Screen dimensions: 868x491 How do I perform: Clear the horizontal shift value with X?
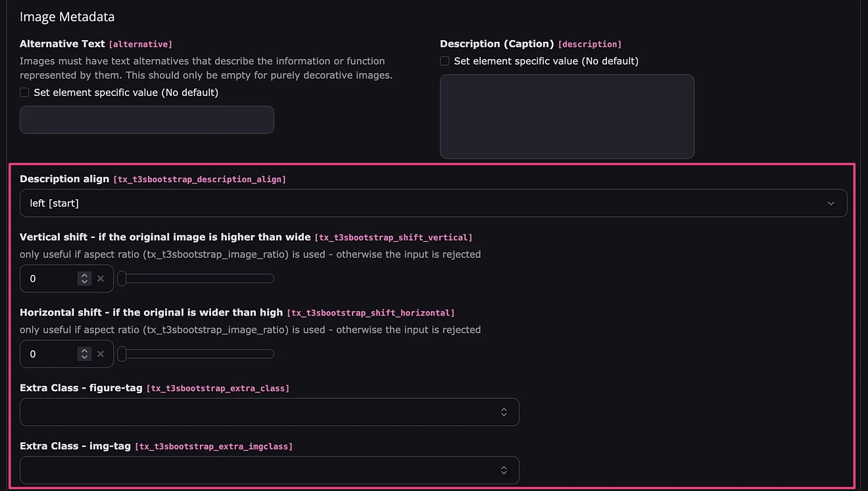click(x=101, y=354)
